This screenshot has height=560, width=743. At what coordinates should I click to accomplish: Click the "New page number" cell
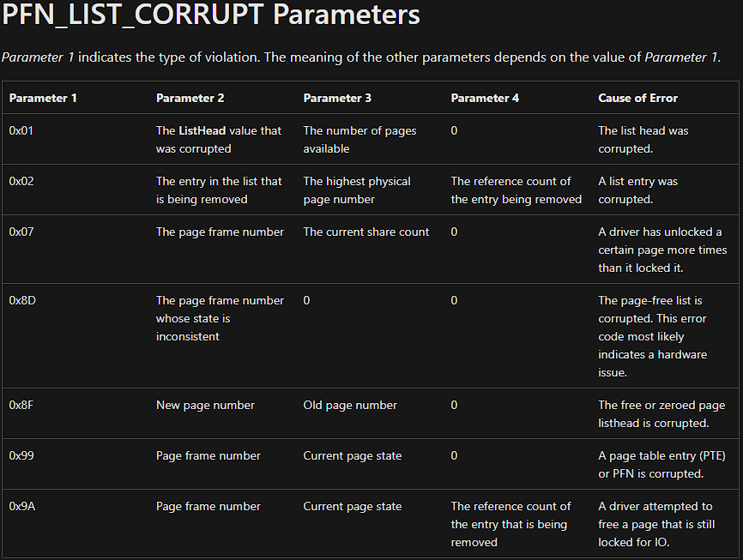pos(205,405)
